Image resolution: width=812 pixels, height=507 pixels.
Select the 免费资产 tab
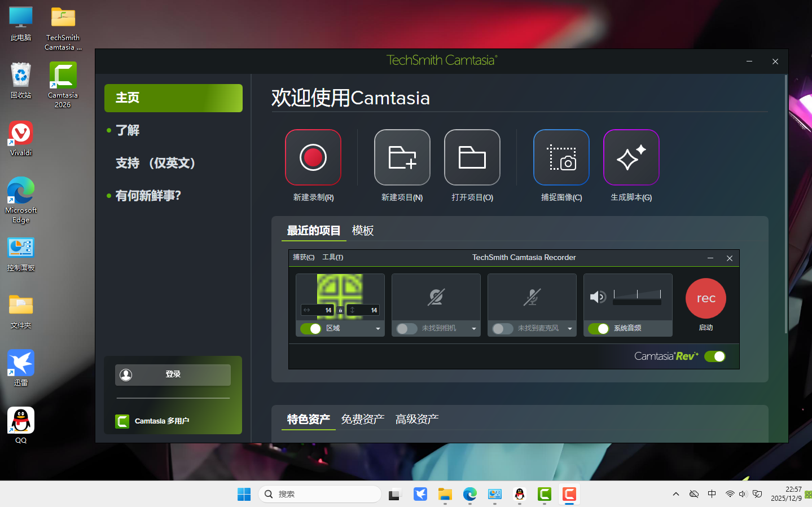tap(363, 419)
